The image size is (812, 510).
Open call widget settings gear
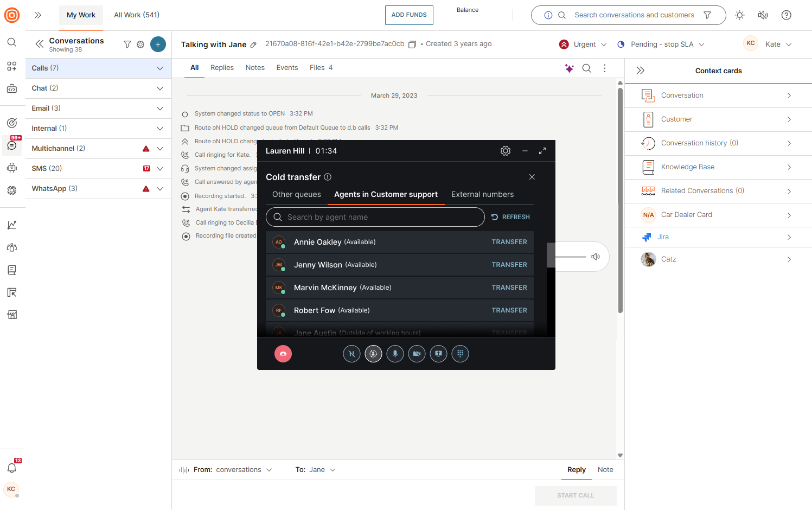[505, 151]
